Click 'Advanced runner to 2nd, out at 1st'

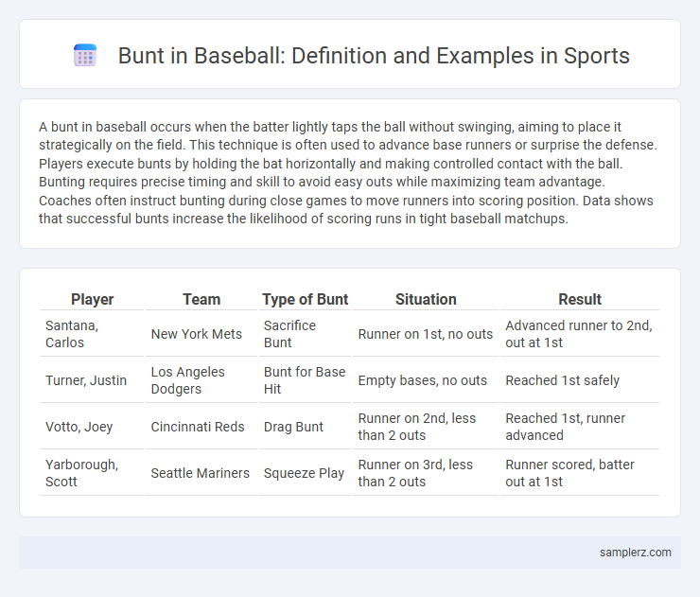(580, 334)
